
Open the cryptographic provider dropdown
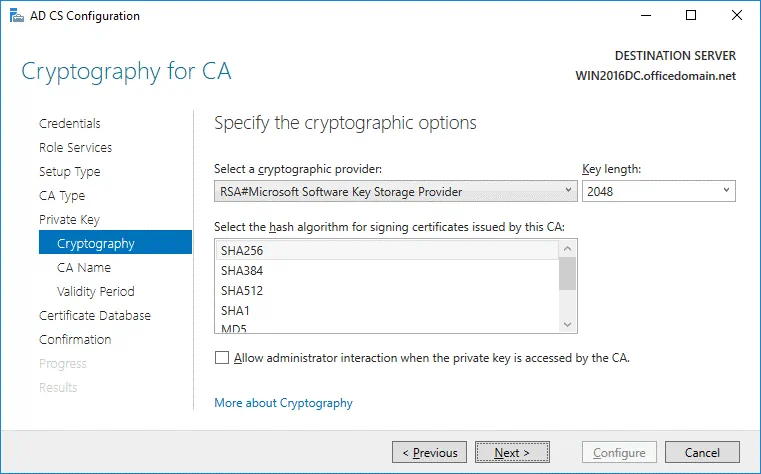(x=395, y=191)
